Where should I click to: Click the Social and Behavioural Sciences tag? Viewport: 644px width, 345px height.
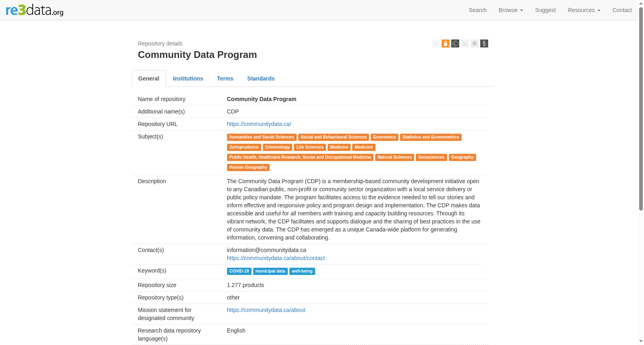[334, 137]
